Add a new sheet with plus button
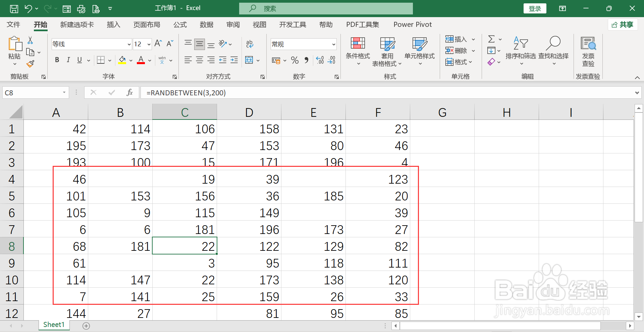The height and width of the screenshot is (332, 644). point(86,326)
